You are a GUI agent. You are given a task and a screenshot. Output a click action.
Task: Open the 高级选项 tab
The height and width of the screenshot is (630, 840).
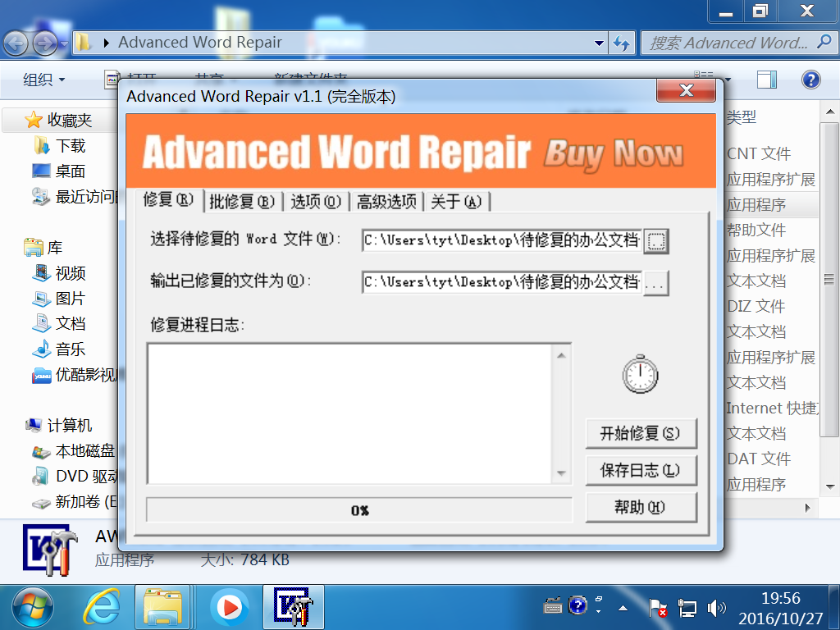point(386,202)
